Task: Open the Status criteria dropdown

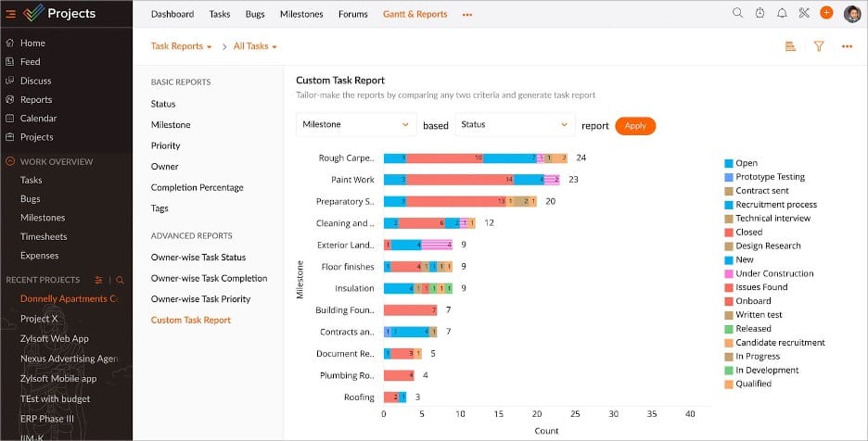Action: (515, 125)
